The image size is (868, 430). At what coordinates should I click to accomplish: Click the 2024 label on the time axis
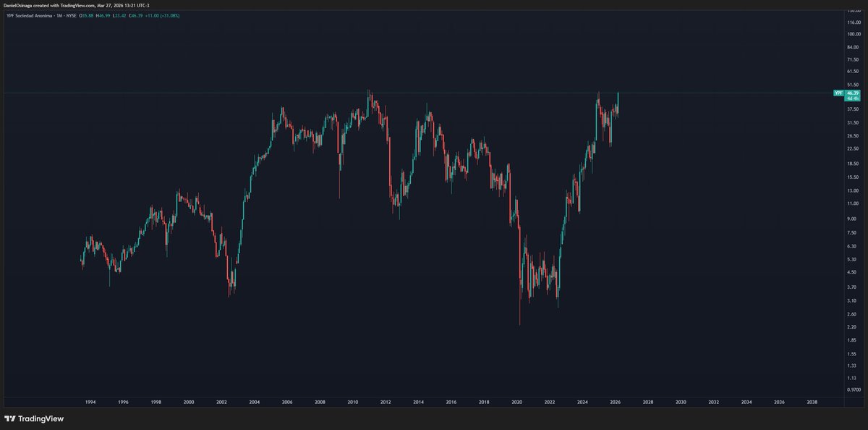(582, 402)
